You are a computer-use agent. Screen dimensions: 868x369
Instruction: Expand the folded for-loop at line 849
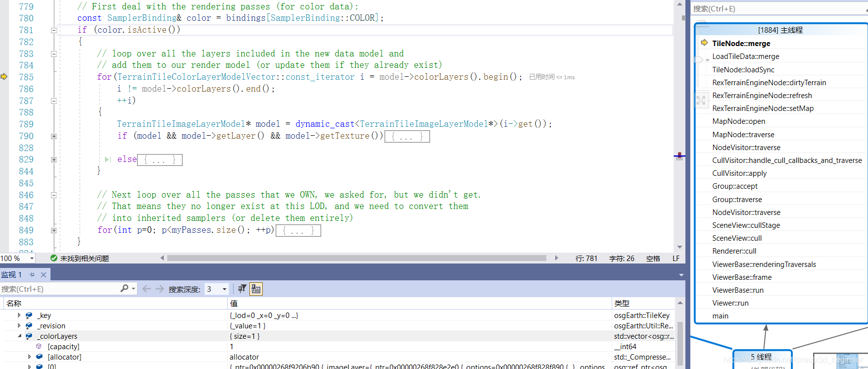point(53,230)
